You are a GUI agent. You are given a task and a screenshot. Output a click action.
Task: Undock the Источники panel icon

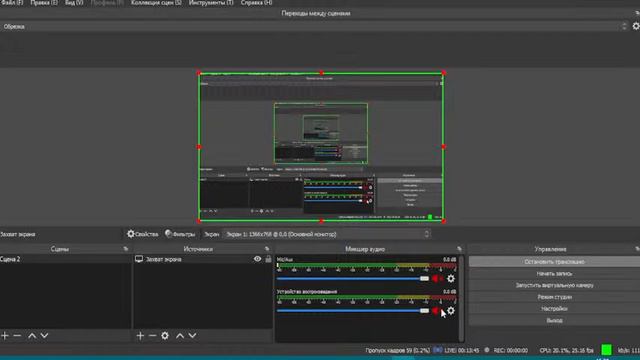point(267,249)
